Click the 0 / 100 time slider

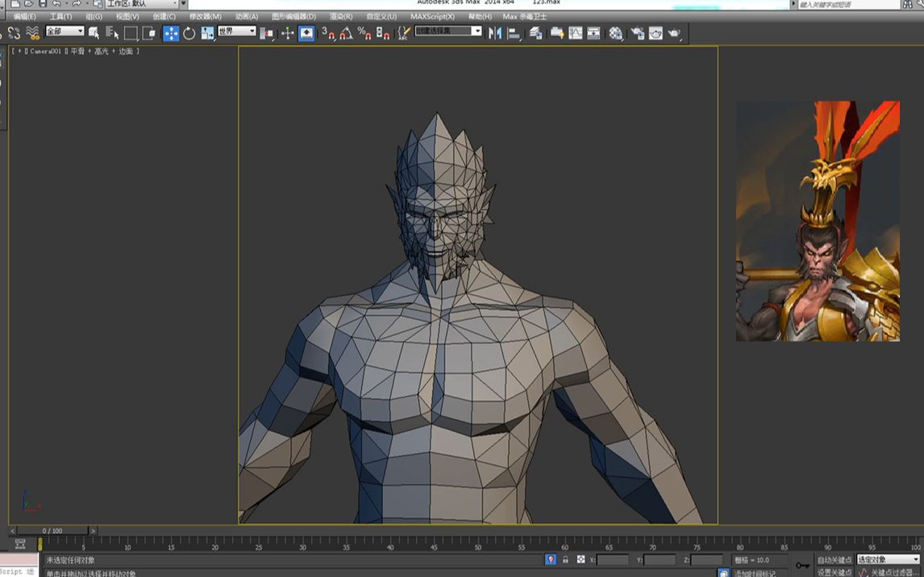coord(52,531)
